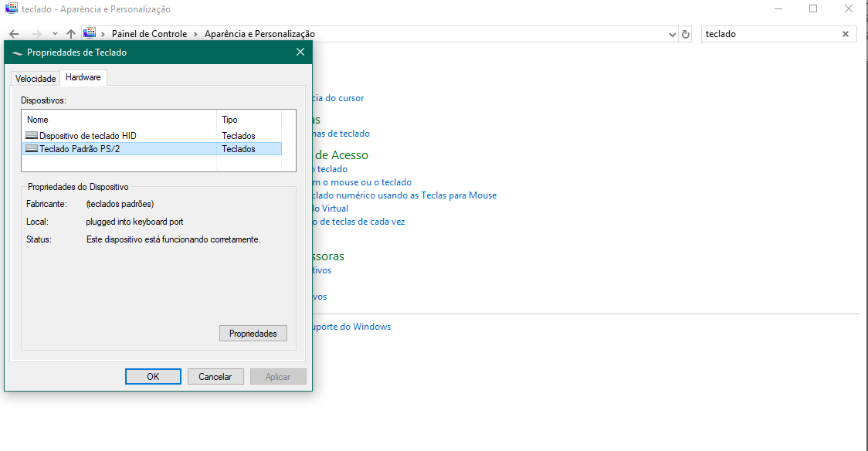Click keyboard icon of Dispositivo de teclado HID

click(32, 136)
